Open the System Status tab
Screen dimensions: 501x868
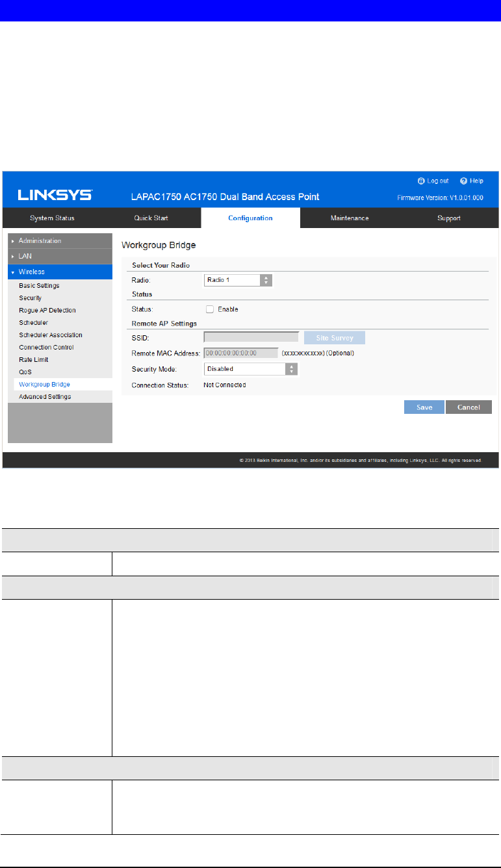click(51, 218)
